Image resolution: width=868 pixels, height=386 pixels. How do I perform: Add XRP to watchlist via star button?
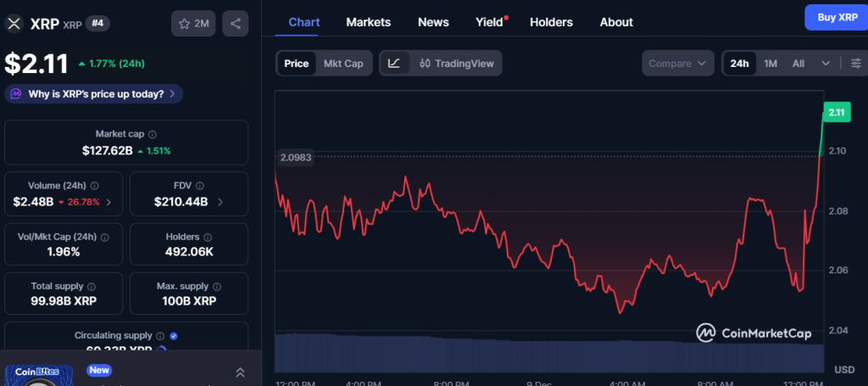click(193, 23)
